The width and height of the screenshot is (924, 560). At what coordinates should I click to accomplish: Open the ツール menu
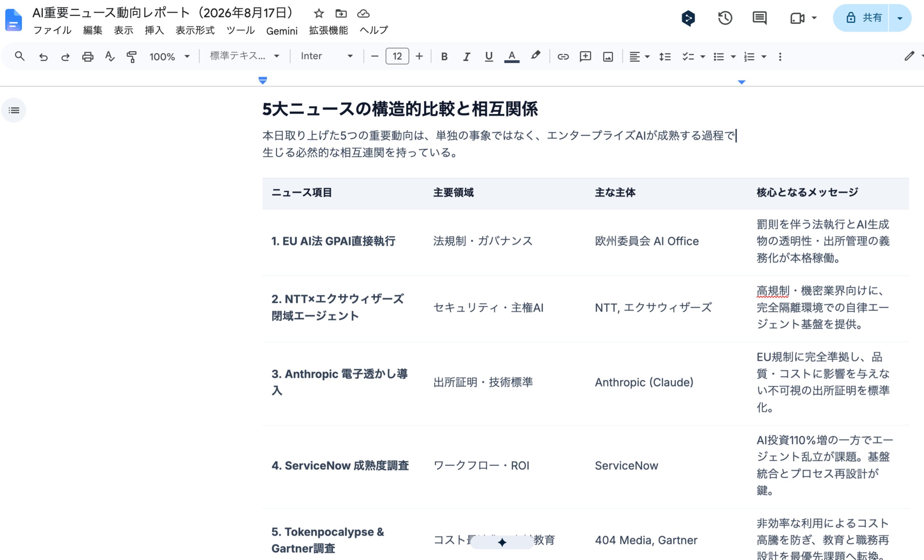coord(240,31)
